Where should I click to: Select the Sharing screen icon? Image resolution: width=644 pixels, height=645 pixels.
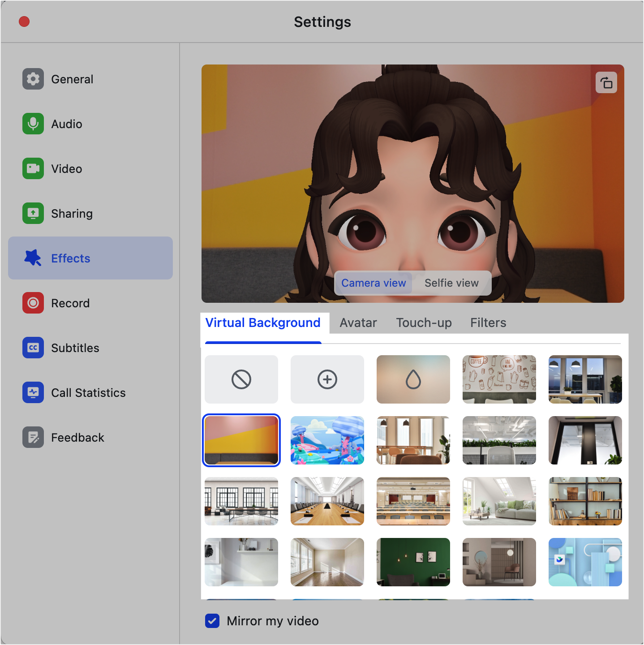click(33, 214)
